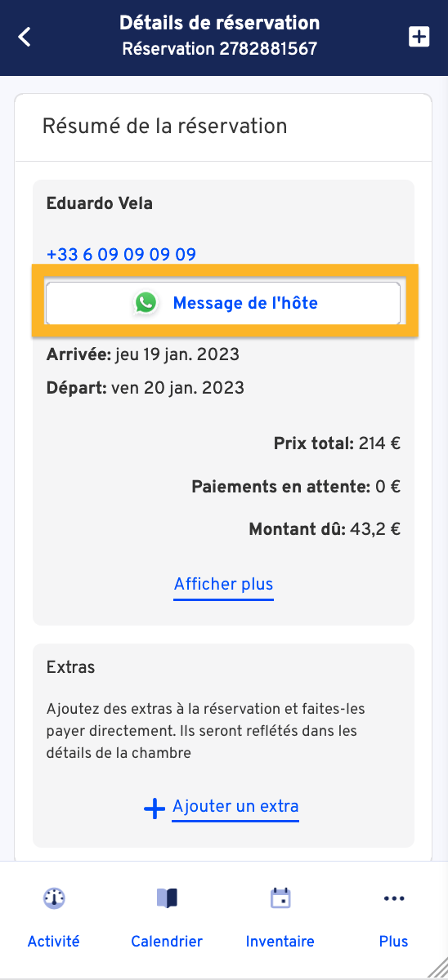This screenshot has width=448, height=980.
Task: Open the three-dots Plus menu icon
Action: (x=394, y=898)
